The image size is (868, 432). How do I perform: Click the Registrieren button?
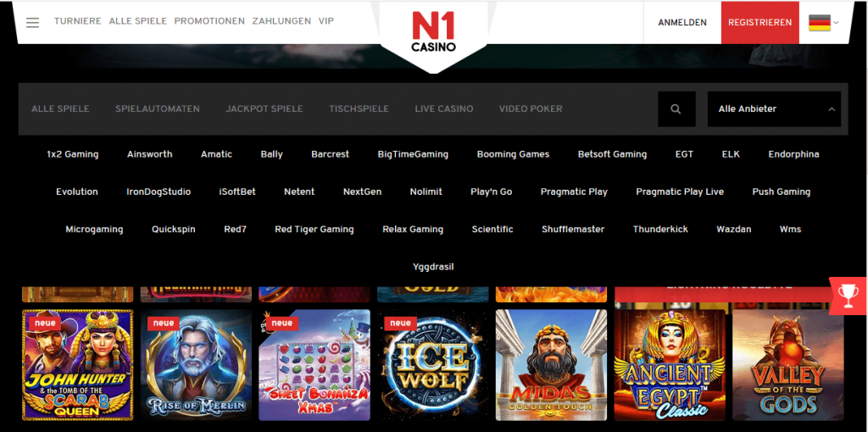tap(760, 23)
